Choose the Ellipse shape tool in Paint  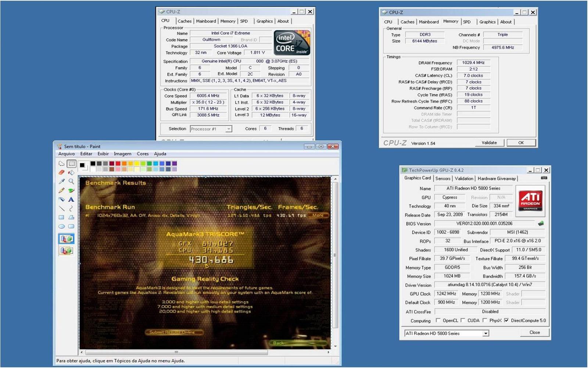click(61, 226)
